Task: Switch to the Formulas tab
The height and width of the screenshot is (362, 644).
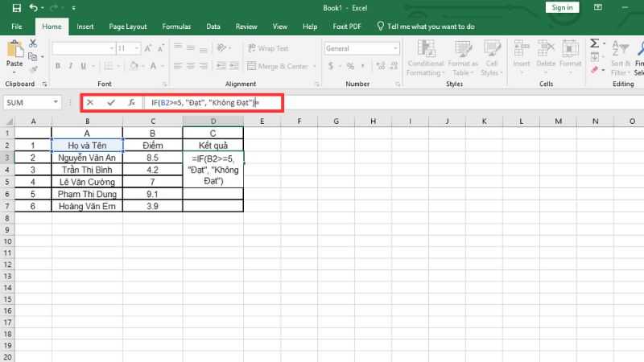Action: 176,26
